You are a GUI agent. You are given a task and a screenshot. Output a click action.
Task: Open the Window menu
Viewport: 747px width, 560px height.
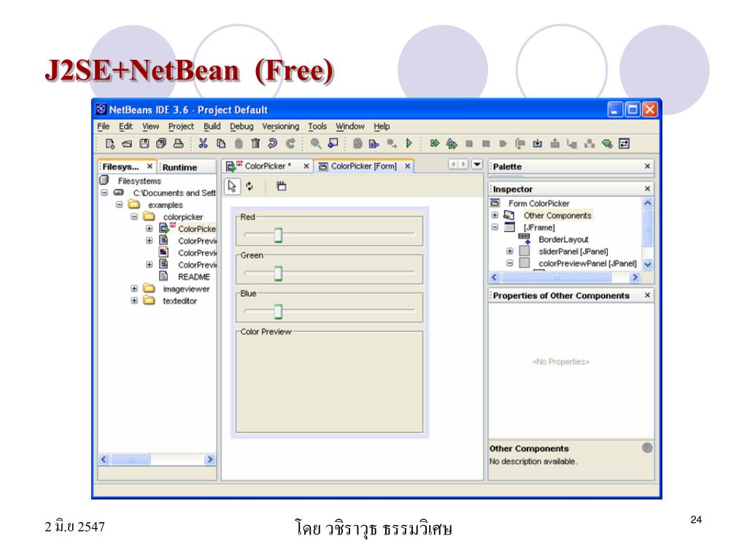(349, 126)
